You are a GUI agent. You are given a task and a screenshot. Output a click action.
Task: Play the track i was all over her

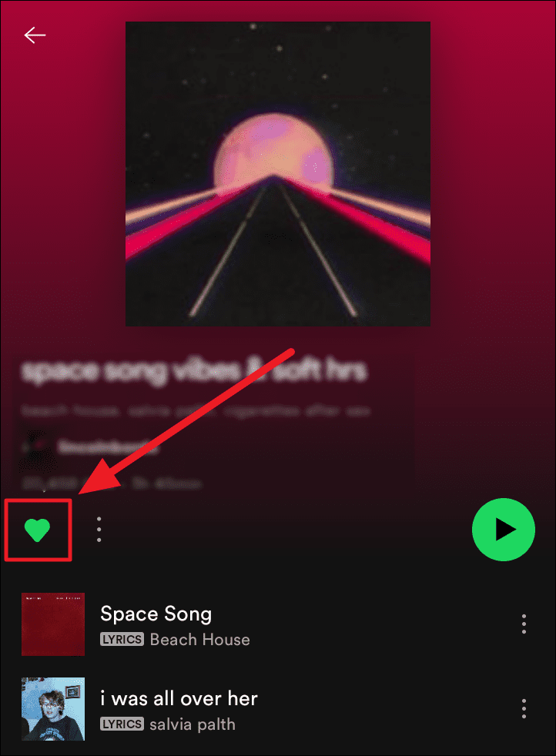[179, 698]
